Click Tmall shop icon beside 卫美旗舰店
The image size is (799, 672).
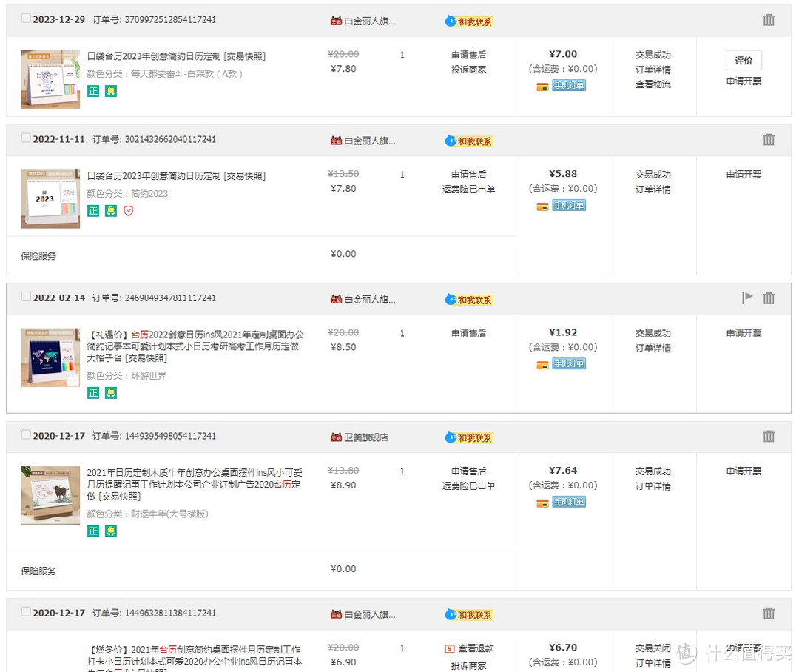[x=336, y=437]
